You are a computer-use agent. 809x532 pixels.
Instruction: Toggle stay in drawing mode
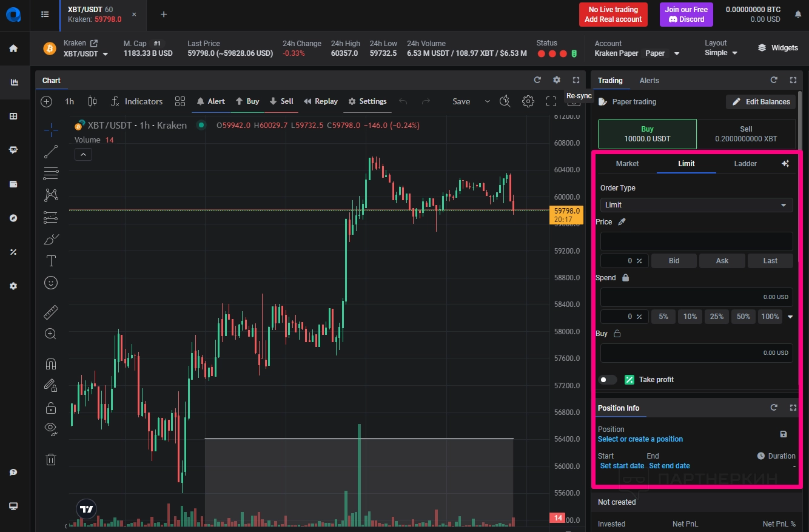(x=51, y=385)
